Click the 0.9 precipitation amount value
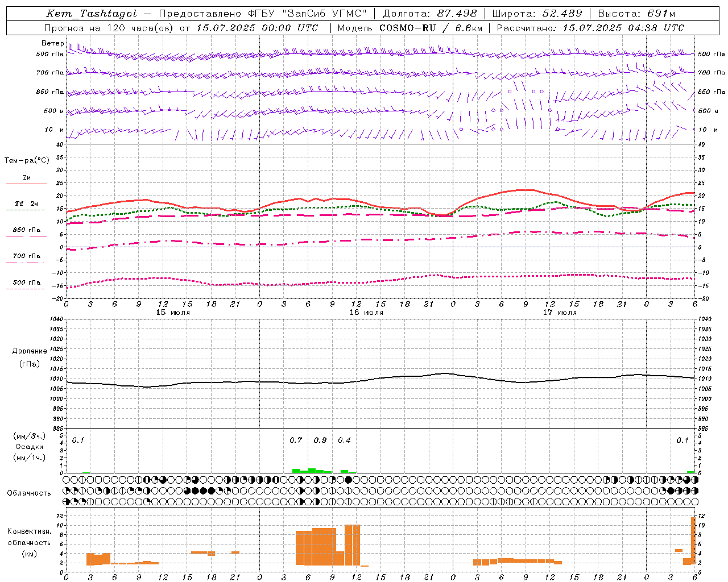728x582 pixels. (320, 440)
